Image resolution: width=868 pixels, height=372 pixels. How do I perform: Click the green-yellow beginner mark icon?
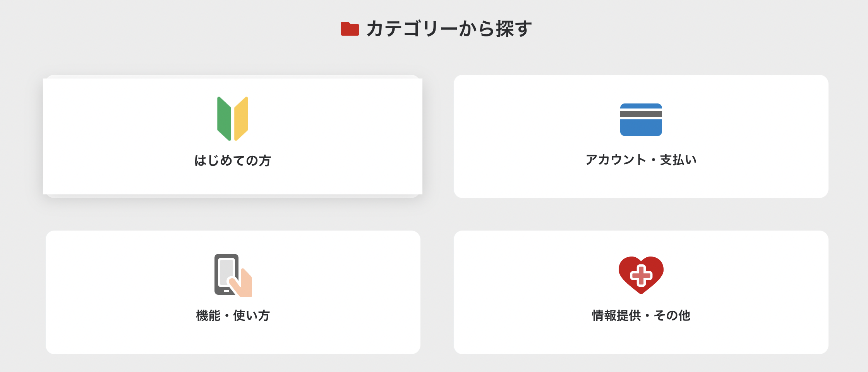(233, 119)
